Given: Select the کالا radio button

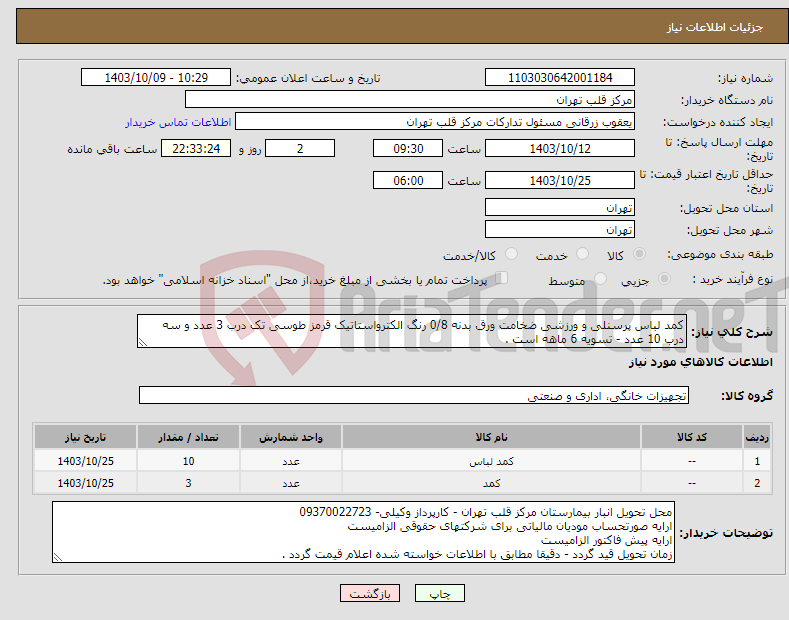Looking at the screenshot, I should point(639,254).
